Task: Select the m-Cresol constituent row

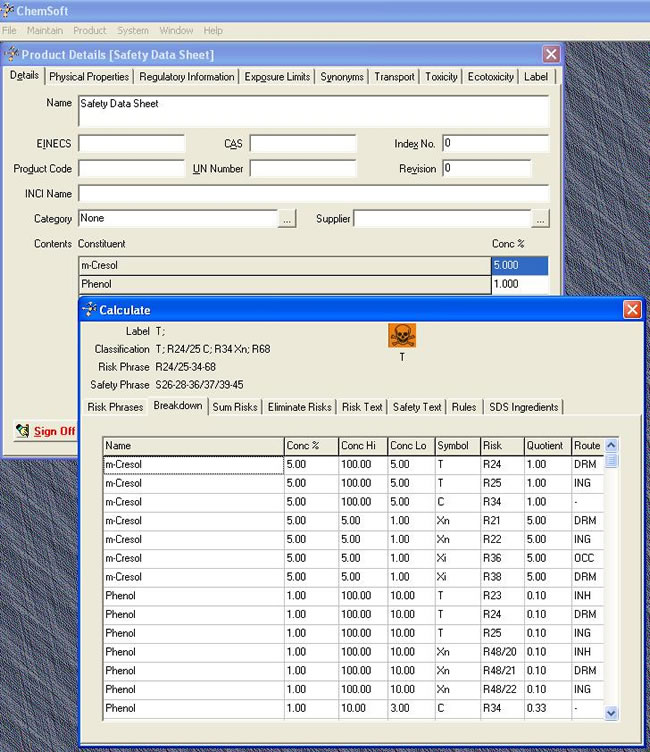Action: (x=285, y=266)
